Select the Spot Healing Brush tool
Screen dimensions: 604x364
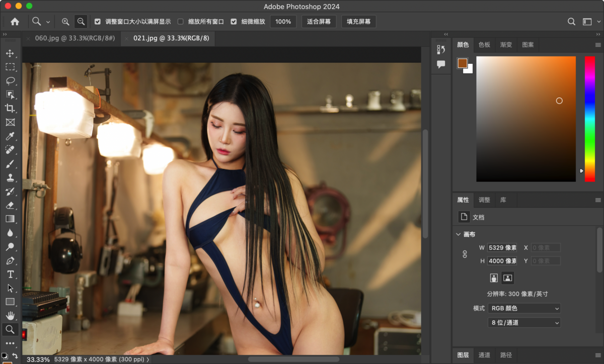click(x=10, y=150)
